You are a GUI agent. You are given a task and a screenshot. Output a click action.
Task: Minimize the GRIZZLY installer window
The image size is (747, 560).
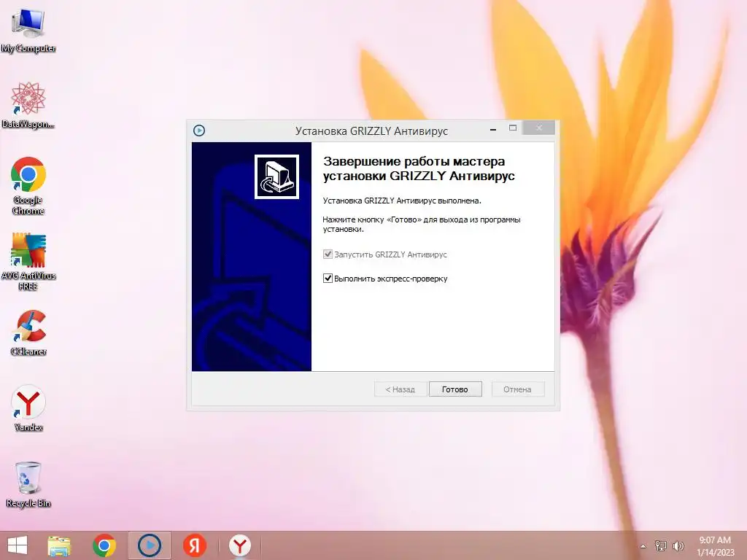[493, 128]
